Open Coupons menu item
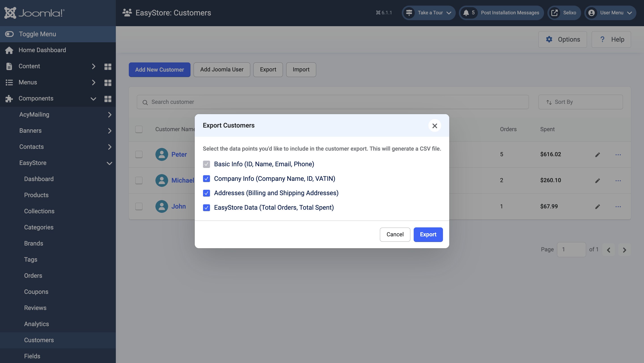The image size is (644, 363). (36, 292)
